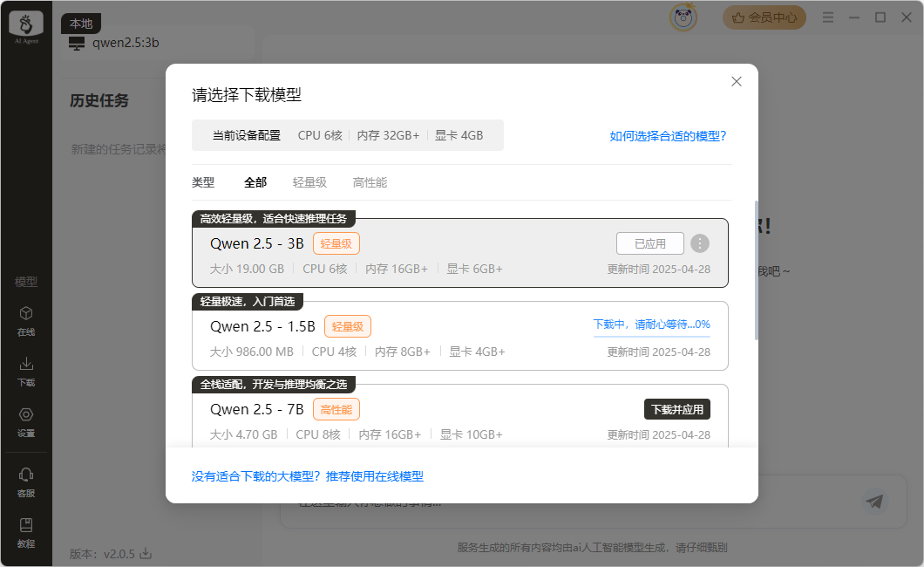
Task: Click the 高性能 tag on Qwen 2.5 - 7B
Action: tap(336, 410)
